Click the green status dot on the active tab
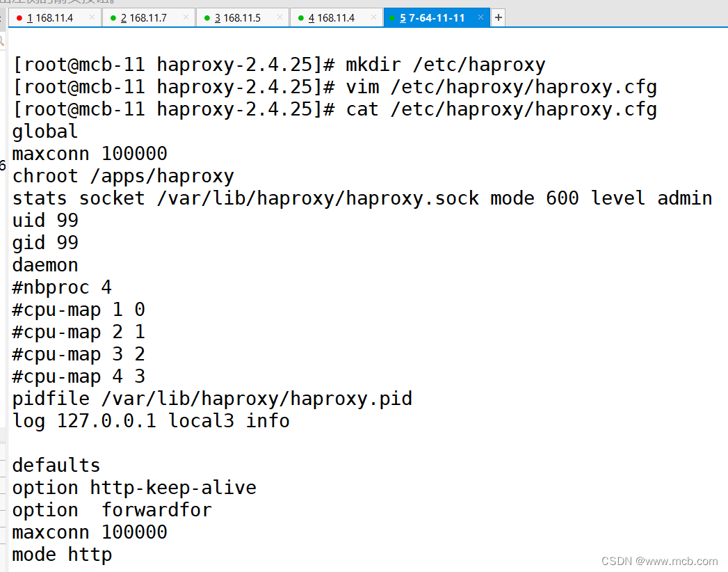728x572 pixels. tap(391, 17)
